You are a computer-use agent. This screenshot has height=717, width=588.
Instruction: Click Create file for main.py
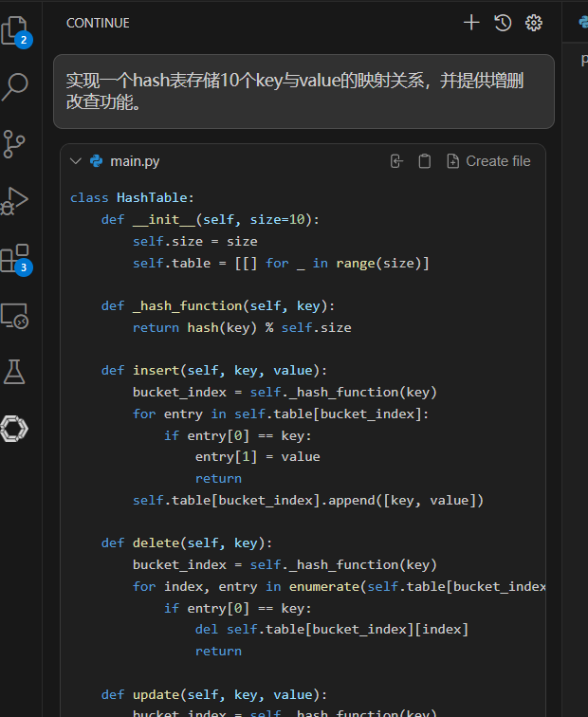(488, 161)
